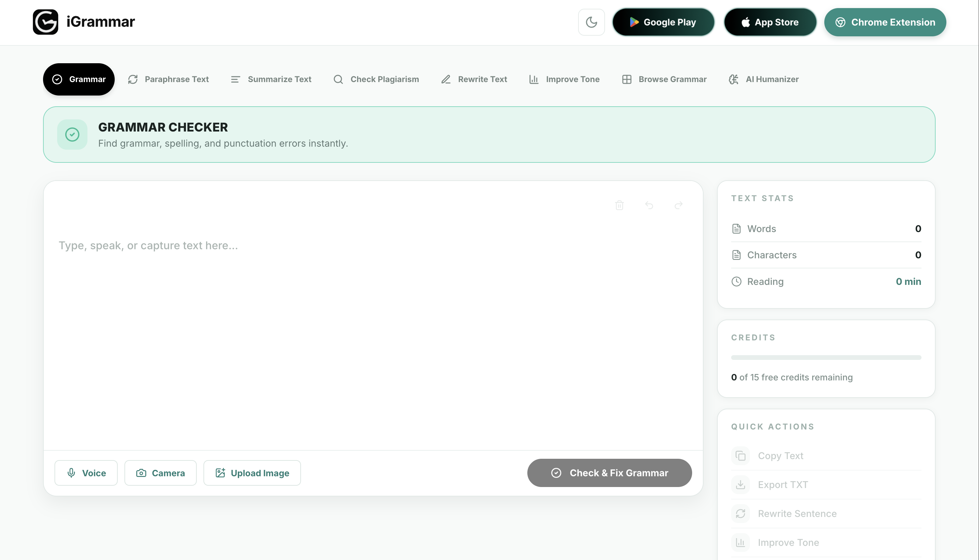Switch to the Paraphrase Text tab

click(168, 79)
